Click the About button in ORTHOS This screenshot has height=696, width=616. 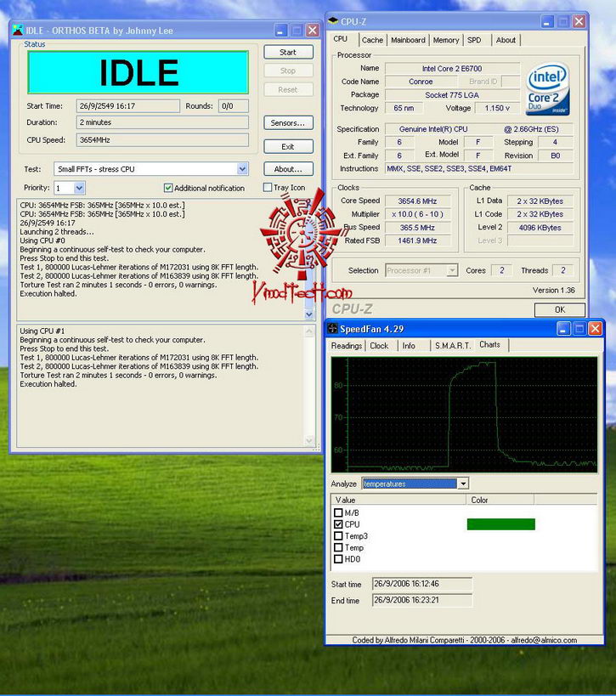tap(289, 168)
